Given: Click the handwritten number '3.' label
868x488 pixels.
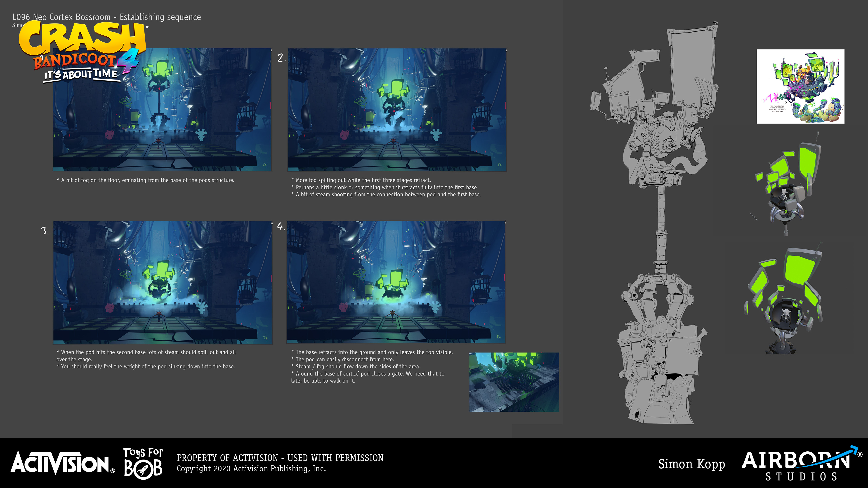Looking at the screenshot, I should 45,231.
